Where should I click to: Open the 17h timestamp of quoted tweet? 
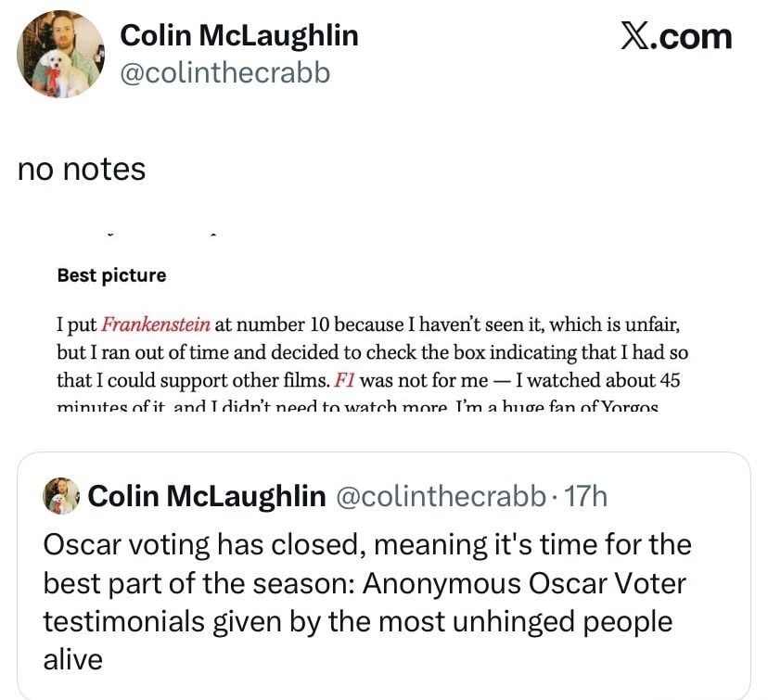pos(585,497)
